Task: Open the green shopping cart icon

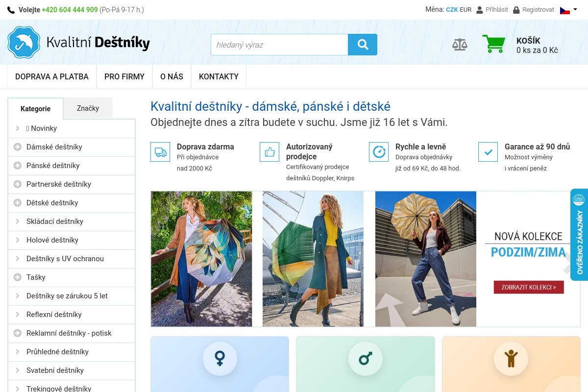Action: pos(493,44)
